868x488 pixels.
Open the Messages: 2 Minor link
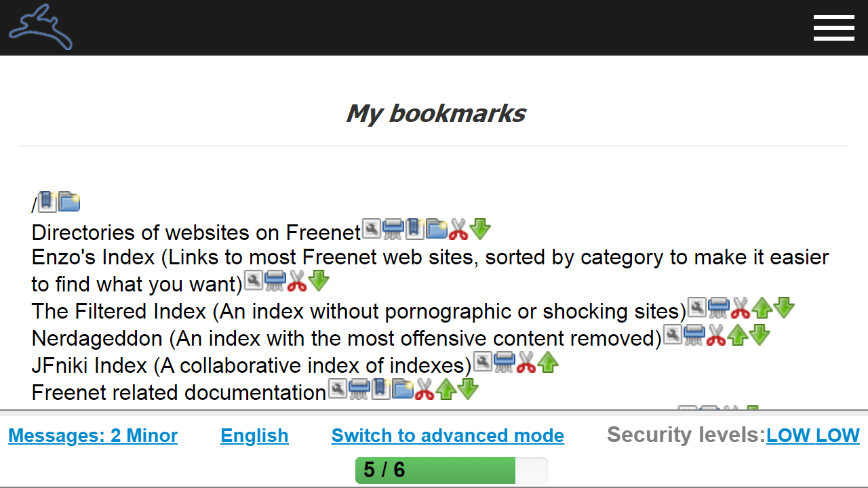[93, 435]
